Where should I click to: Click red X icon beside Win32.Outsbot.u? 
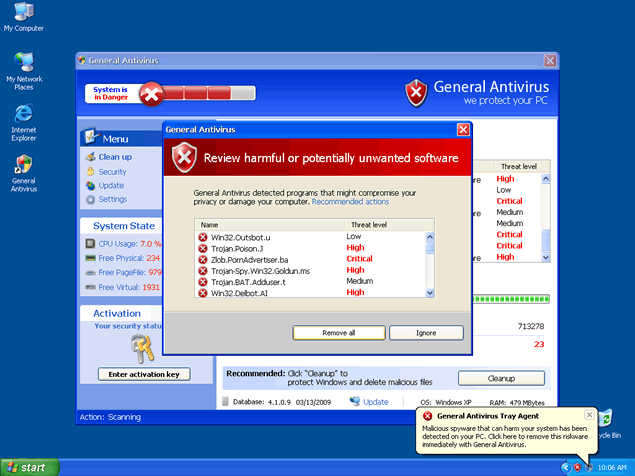click(203, 237)
